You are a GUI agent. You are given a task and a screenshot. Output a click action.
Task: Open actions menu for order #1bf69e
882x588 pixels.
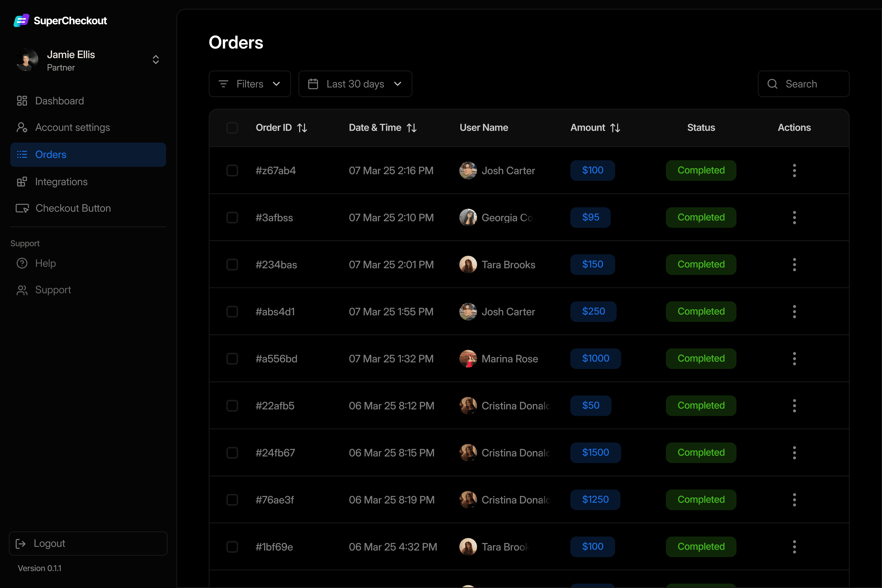point(794,547)
